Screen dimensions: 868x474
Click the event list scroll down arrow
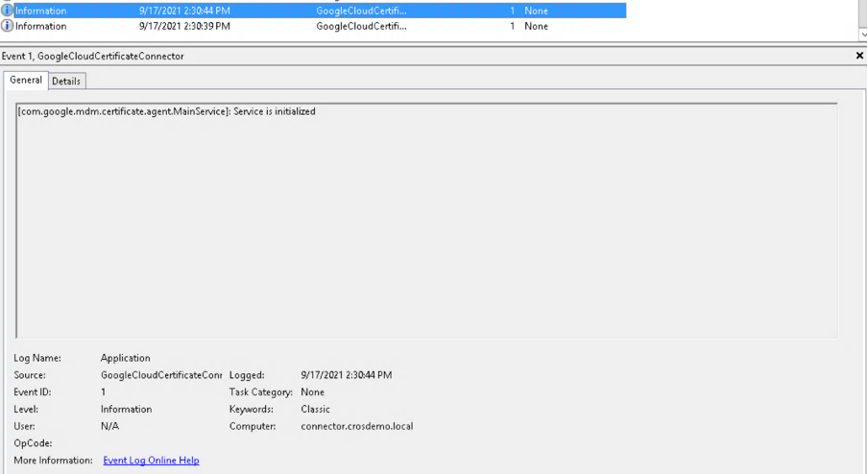coord(862,35)
